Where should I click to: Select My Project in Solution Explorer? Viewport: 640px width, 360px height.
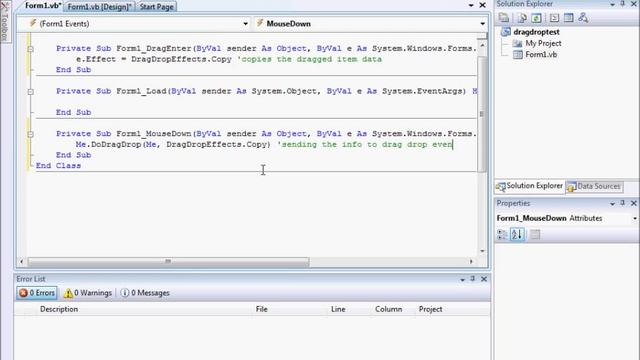tap(543, 43)
